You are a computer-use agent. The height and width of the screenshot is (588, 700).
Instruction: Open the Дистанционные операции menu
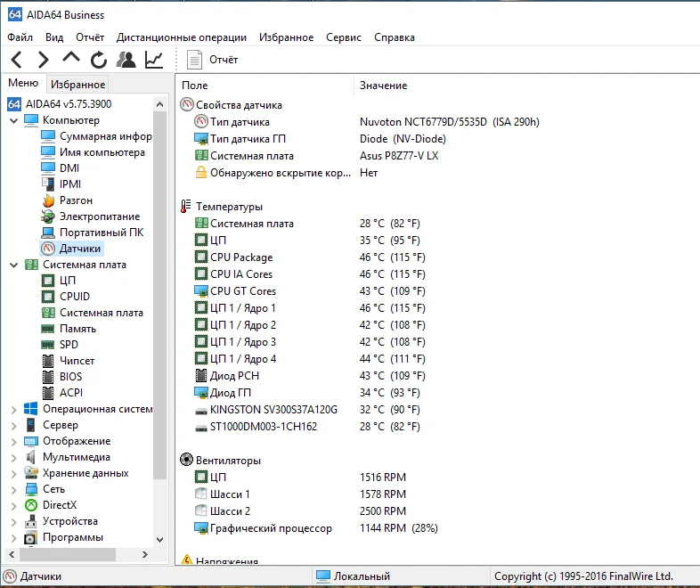182,37
